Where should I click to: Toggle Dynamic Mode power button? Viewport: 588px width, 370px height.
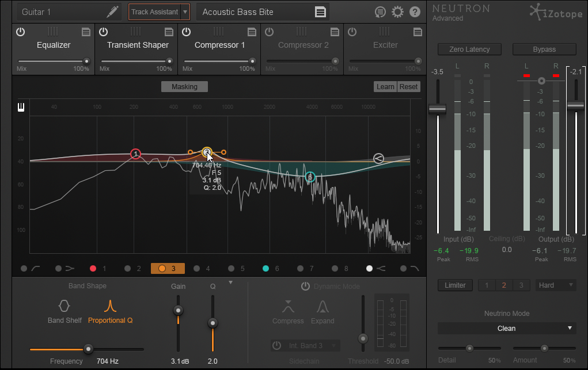(x=305, y=287)
